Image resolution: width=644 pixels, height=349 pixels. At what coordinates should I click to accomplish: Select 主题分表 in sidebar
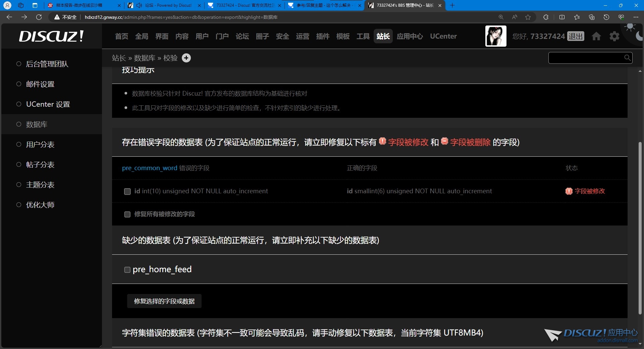[x=40, y=185]
